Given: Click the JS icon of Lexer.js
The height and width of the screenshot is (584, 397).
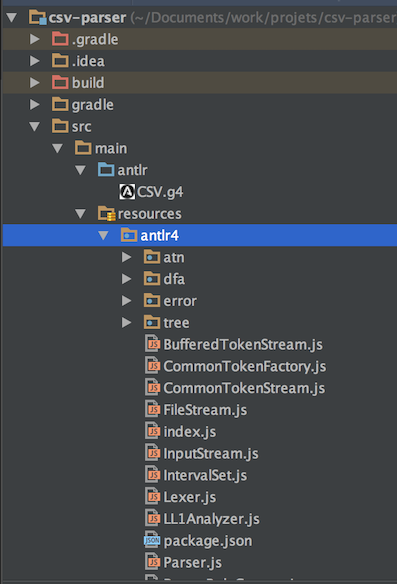Looking at the screenshot, I should [x=152, y=497].
